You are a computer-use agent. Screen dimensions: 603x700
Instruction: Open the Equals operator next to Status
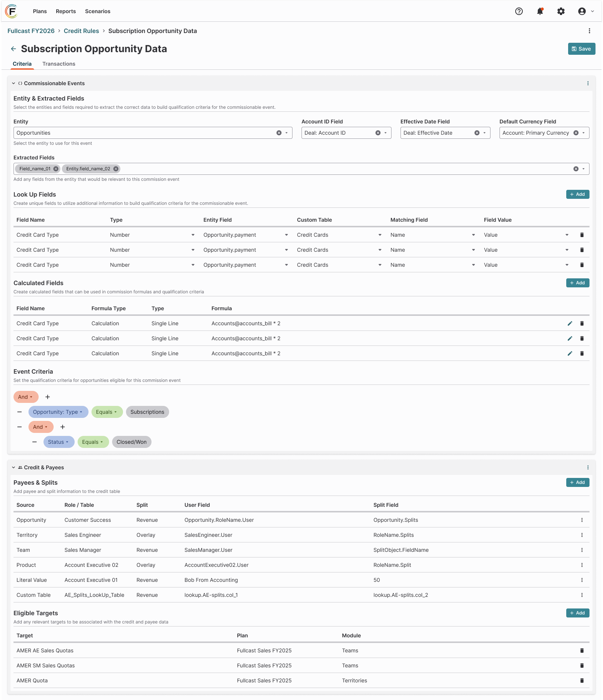tap(93, 442)
